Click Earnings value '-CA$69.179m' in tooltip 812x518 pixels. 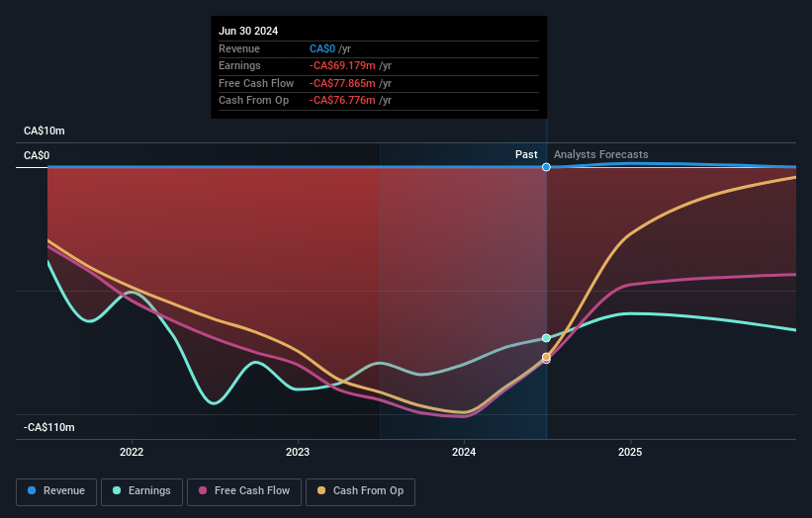[342, 65]
